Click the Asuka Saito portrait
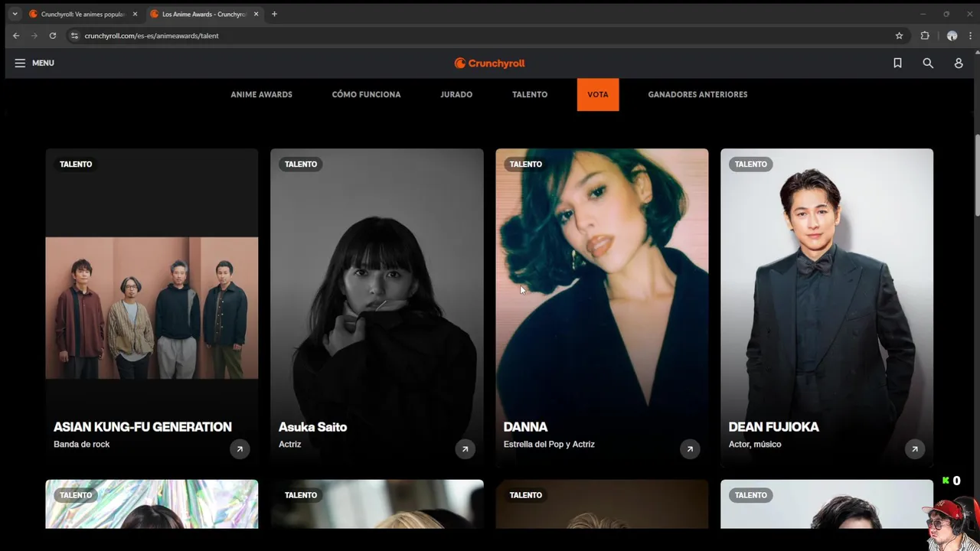This screenshot has width=980, height=551. coord(377,306)
